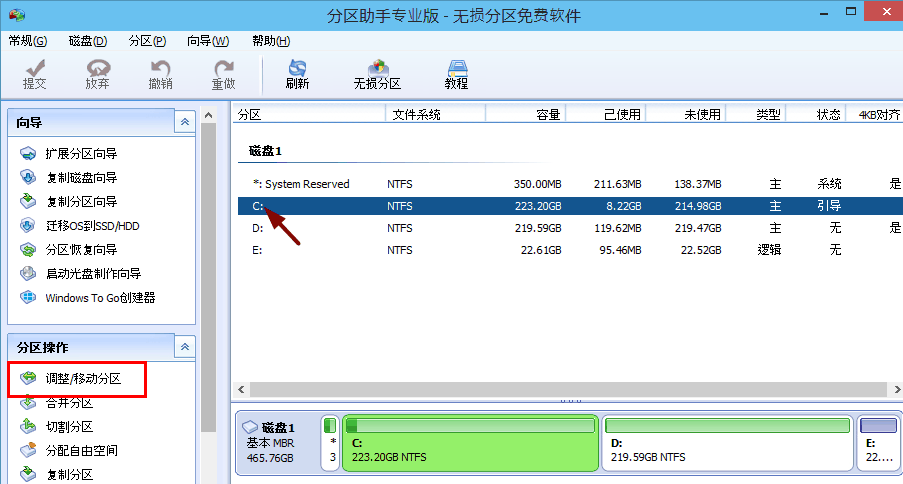The width and height of the screenshot is (903, 484).
Task: Click the app logo in title bar
Action: (16, 14)
